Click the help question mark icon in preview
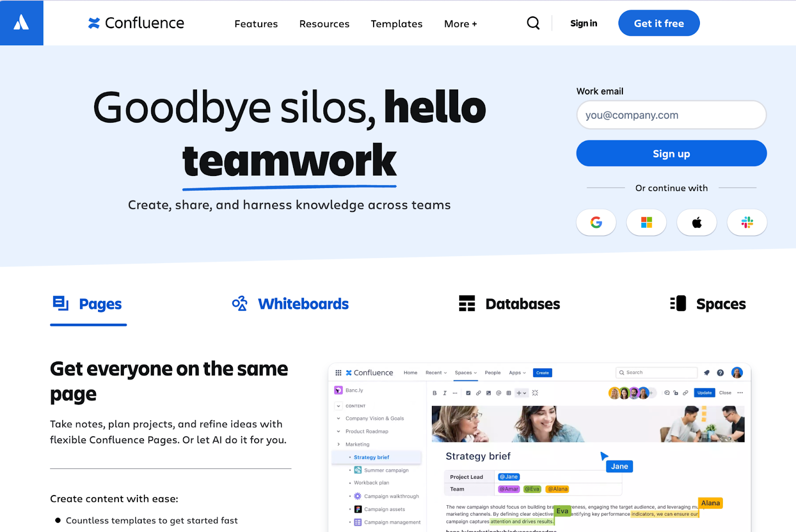The width and height of the screenshot is (796, 532). click(x=720, y=372)
